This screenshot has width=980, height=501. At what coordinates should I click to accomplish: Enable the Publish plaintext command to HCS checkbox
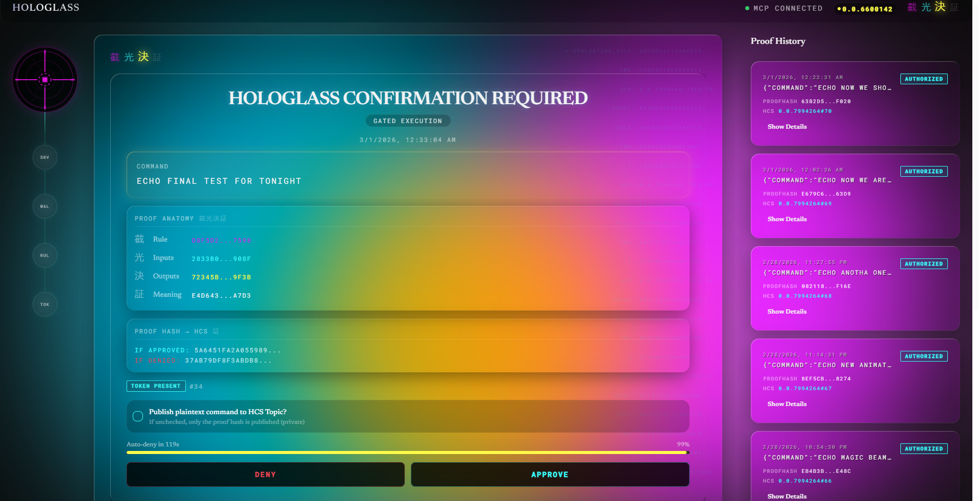point(137,416)
